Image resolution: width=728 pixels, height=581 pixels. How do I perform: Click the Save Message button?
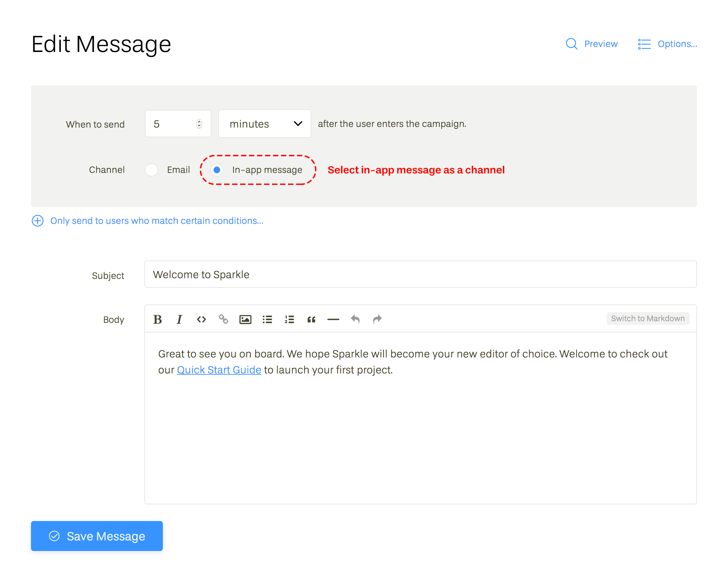click(97, 536)
